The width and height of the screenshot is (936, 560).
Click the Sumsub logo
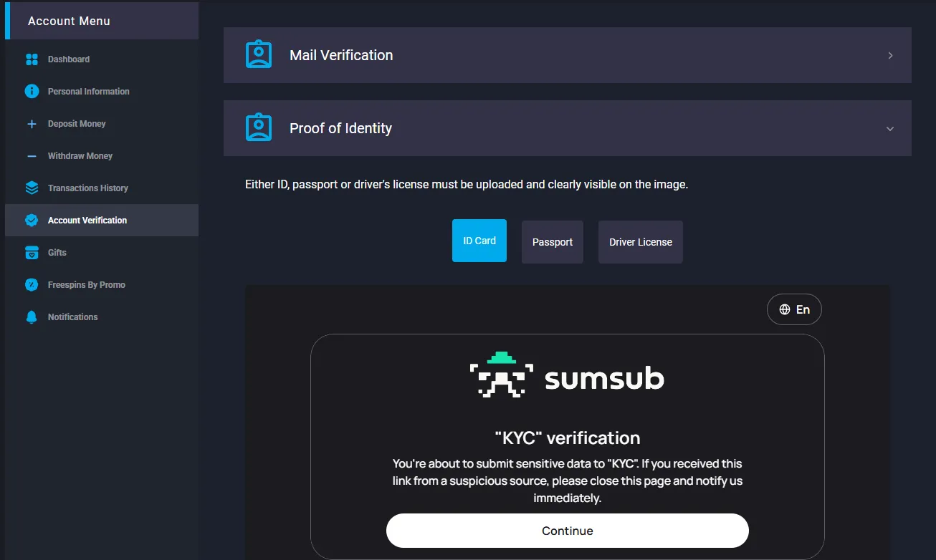click(x=567, y=374)
